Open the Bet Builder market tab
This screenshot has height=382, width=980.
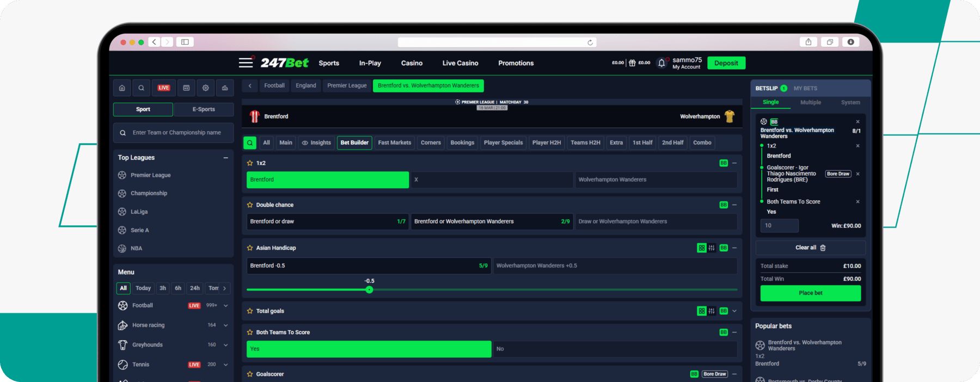tap(354, 143)
